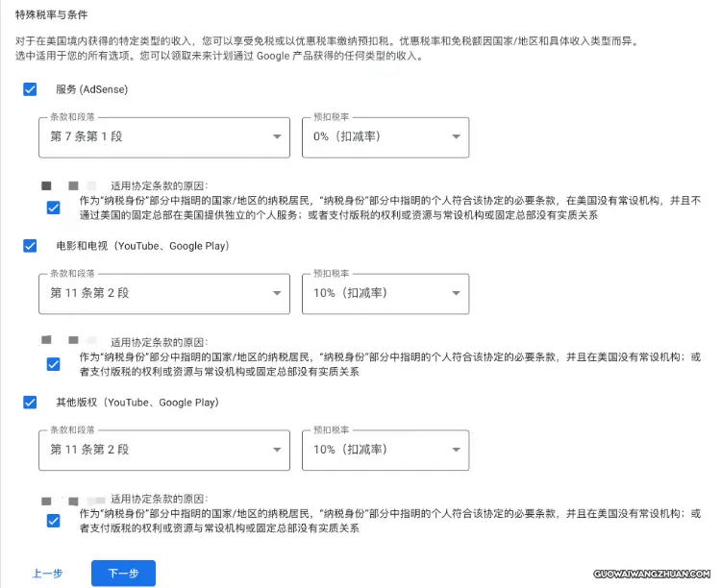Uncheck 其他版权 (YouTube、Google Play) checkbox
The height and width of the screenshot is (588, 721).
coord(30,403)
